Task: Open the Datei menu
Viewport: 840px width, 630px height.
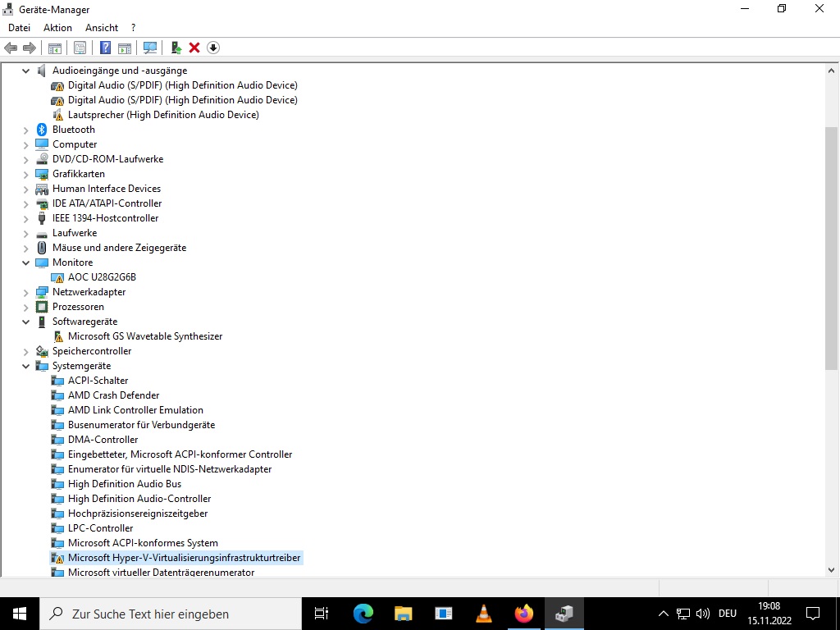Action: (x=20, y=28)
